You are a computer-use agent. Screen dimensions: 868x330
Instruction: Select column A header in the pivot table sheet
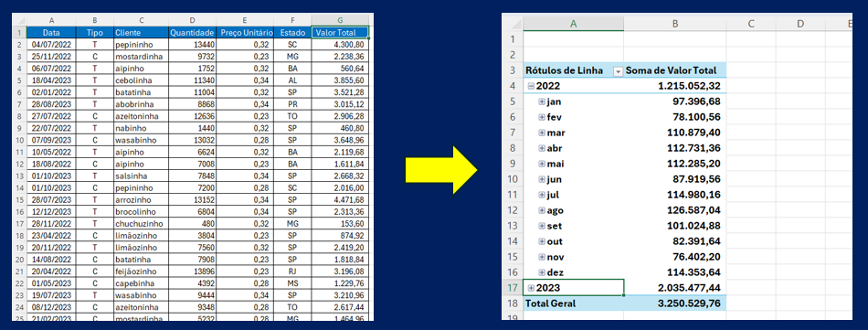point(574,23)
